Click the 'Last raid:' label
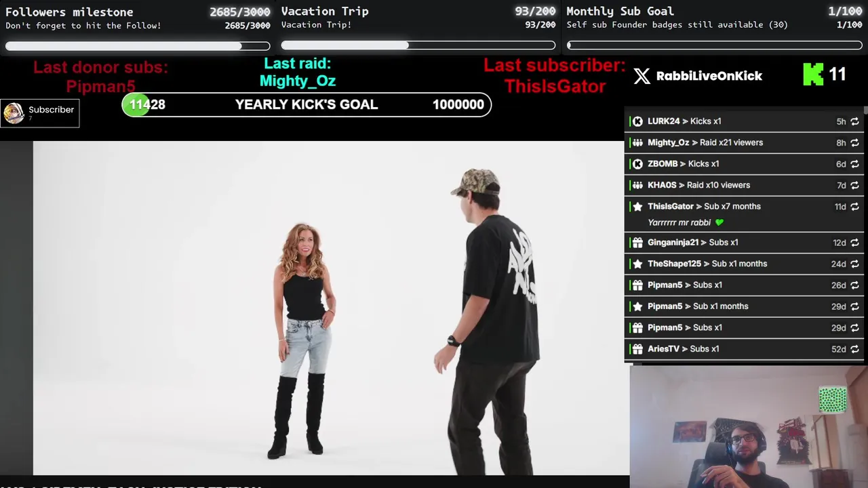The width and height of the screenshot is (868, 488). point(297,64)
